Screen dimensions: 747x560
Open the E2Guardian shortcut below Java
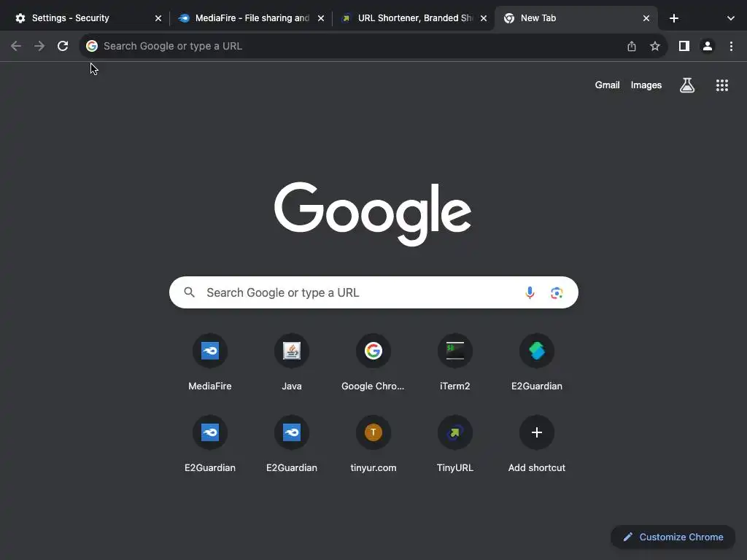(292, 444)
